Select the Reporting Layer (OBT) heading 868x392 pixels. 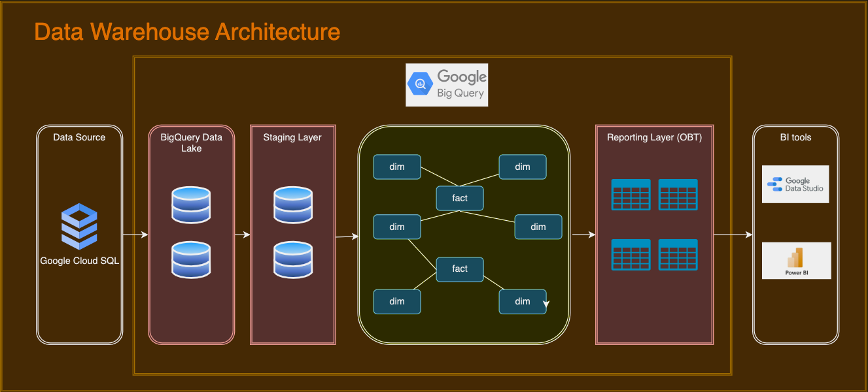tap(654, 137)
